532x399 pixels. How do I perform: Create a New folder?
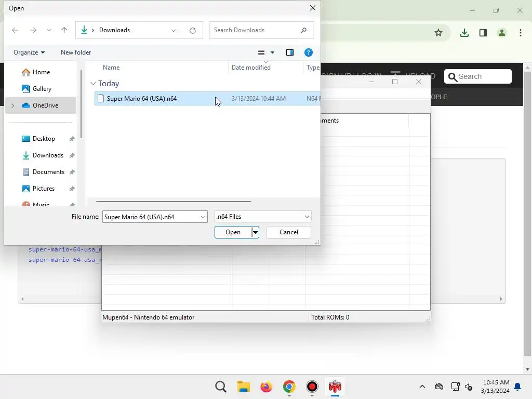(76, 52)
